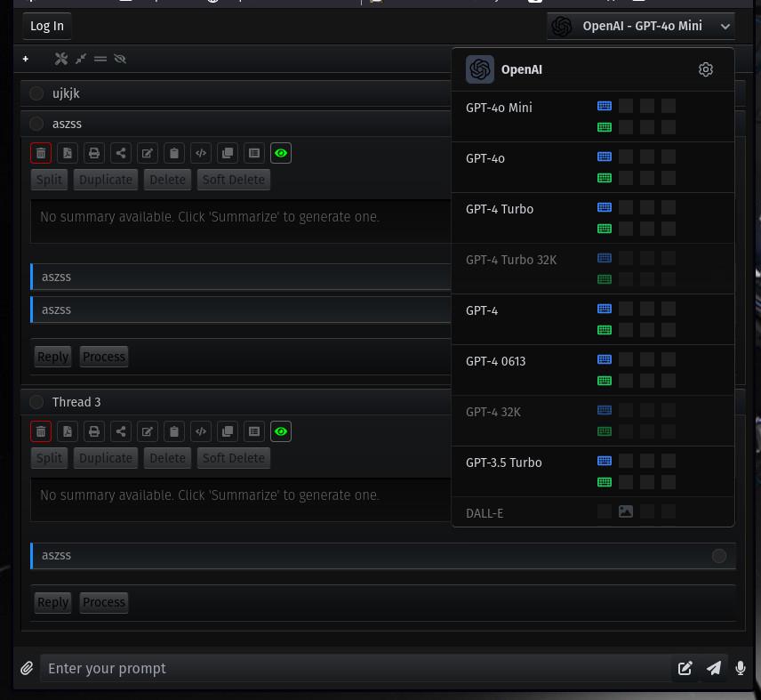Select the Thread 3 radio circle
This screenshot has width=761, height=700.
pyautogui.click(x=36, y=402)
